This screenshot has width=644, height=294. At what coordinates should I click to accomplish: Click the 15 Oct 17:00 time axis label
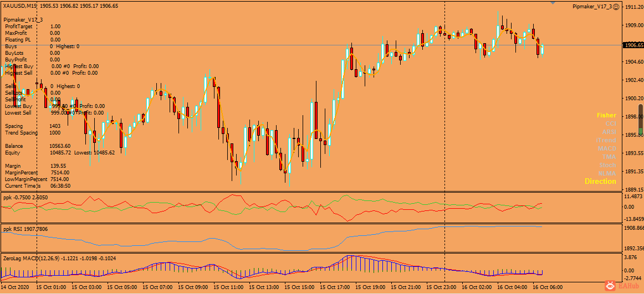point(335,287)
